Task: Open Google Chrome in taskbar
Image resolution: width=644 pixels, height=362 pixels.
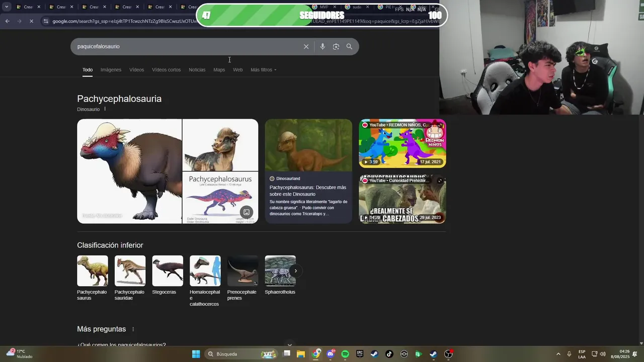Action: (x=316, y=354)
